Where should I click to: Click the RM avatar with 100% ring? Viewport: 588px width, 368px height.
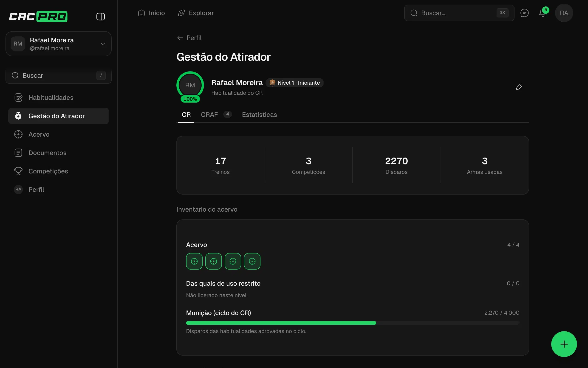190,85
